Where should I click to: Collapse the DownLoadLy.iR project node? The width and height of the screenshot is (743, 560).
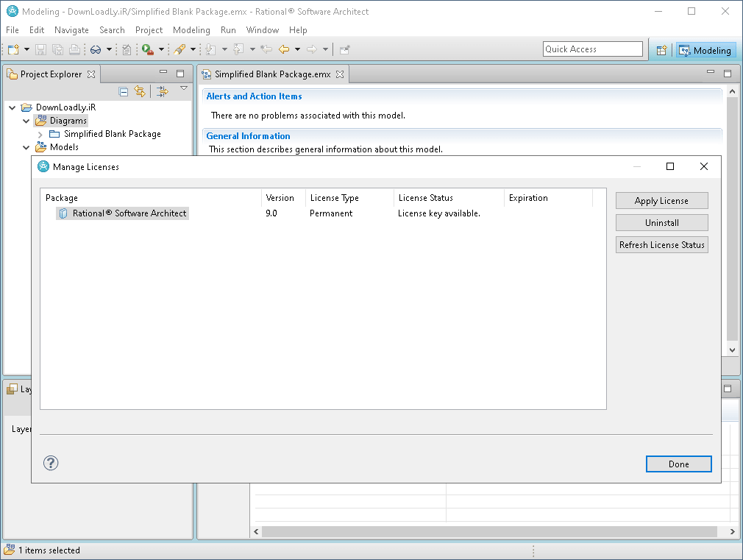click(x=11, y=107)
